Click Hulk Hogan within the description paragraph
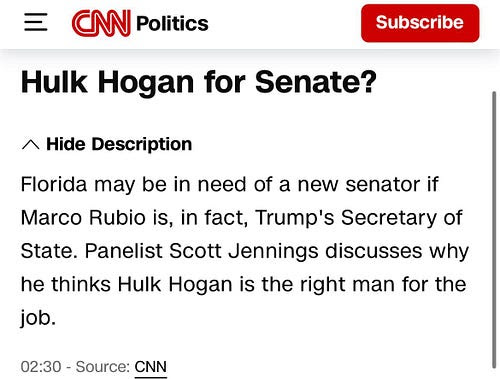500x379 pixels. (175, 284)
